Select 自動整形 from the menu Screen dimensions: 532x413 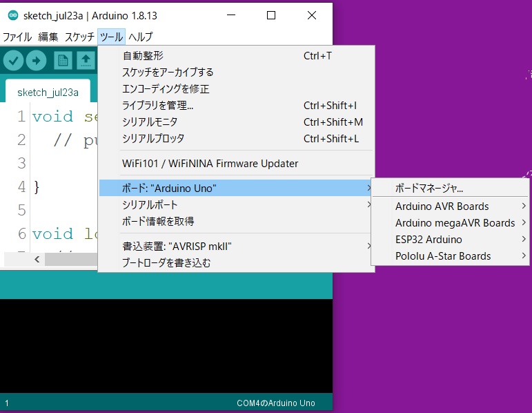(237, 56)
